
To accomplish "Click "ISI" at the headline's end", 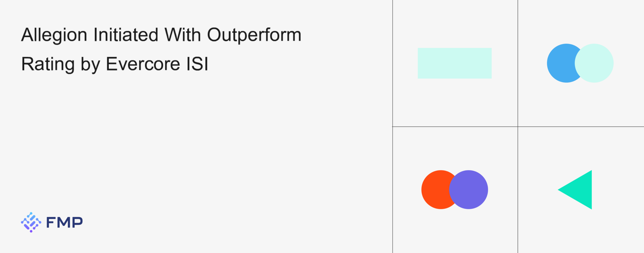I will [x=197, y=64].
